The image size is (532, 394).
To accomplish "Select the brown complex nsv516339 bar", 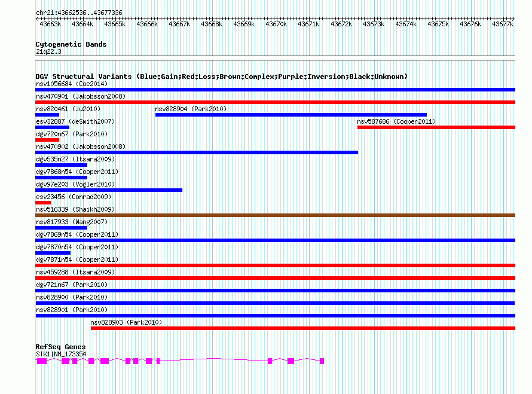I will (275, 215).
